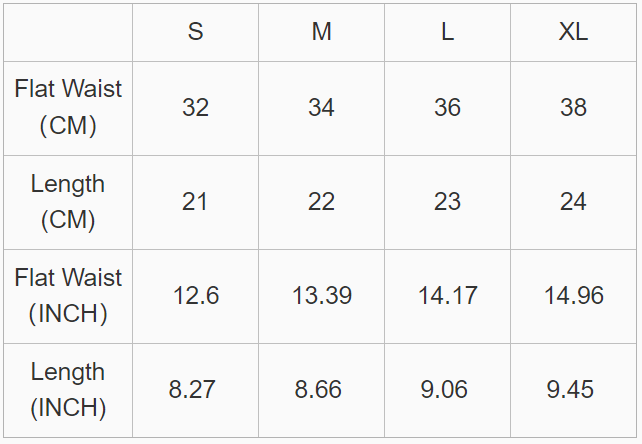Click the cell showing 32

pyautogui.click(x=195, y=109)
